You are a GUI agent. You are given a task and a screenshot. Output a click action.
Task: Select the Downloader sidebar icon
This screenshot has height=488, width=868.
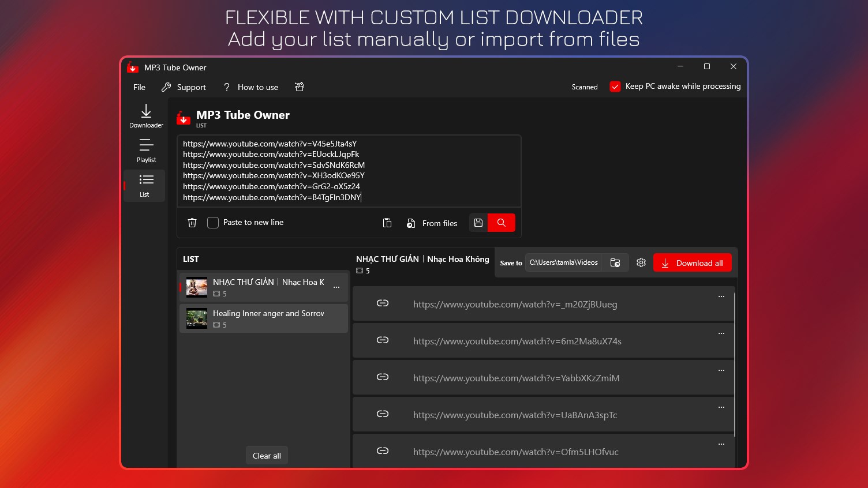click(x=145, y=115)
